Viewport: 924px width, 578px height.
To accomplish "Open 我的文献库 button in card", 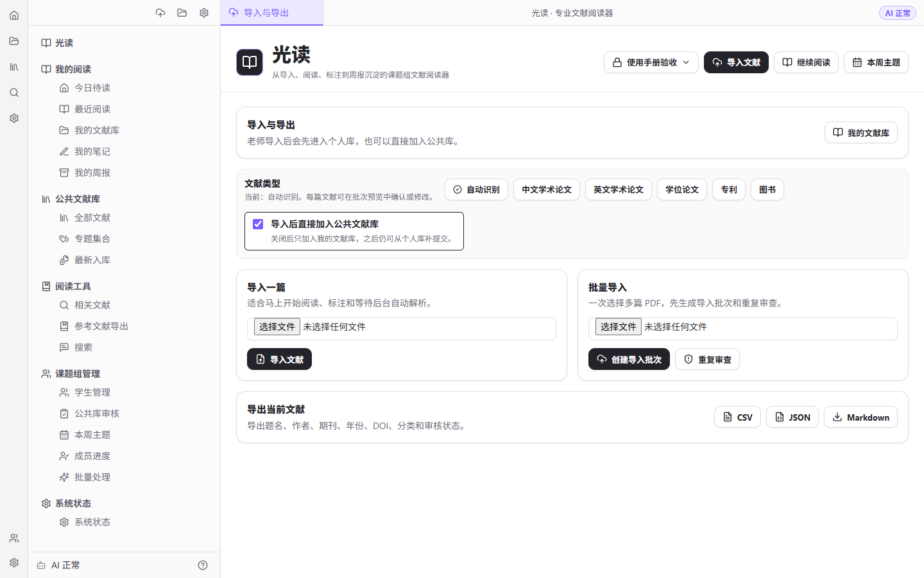I will [860, 132].
